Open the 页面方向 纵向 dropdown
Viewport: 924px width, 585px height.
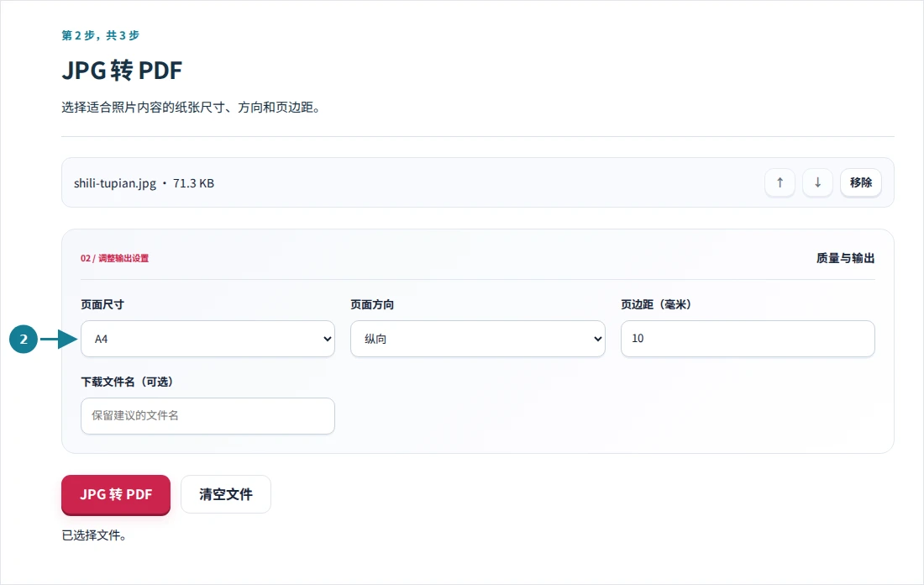point(477,339)
